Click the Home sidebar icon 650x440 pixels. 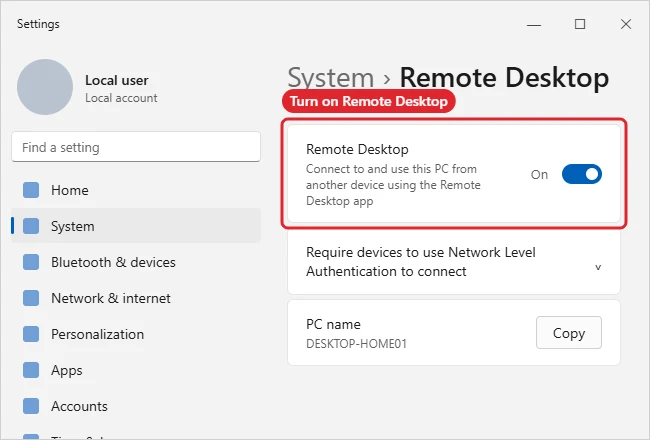click(31, 190)
